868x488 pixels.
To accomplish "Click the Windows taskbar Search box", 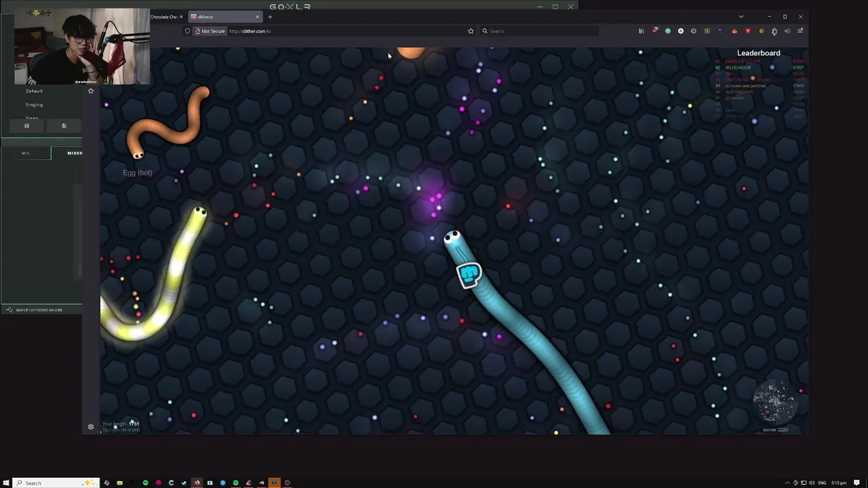I will (x=58, y=483).
